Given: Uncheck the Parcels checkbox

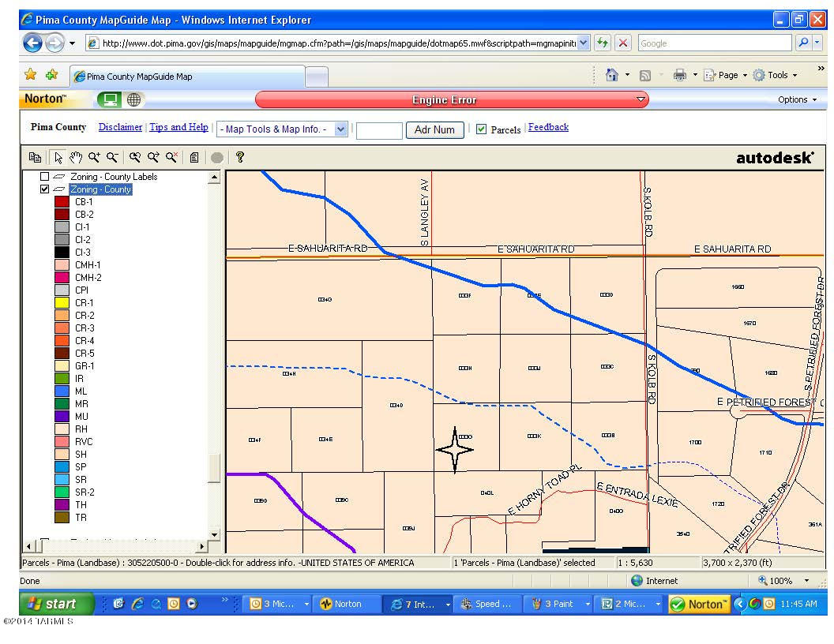Looking at the screenshot, I should coord(481,129).
